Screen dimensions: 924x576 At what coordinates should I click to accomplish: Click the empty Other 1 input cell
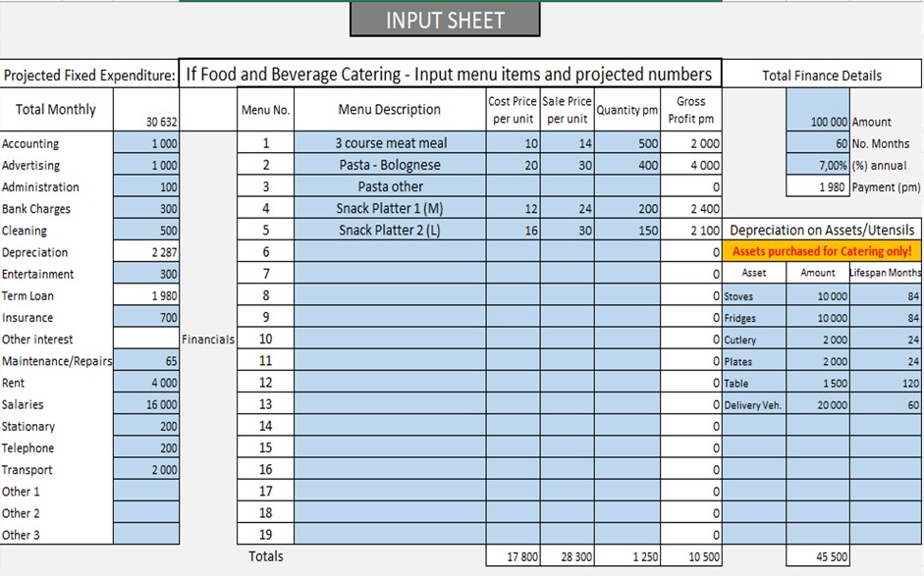tap(146, 492)
